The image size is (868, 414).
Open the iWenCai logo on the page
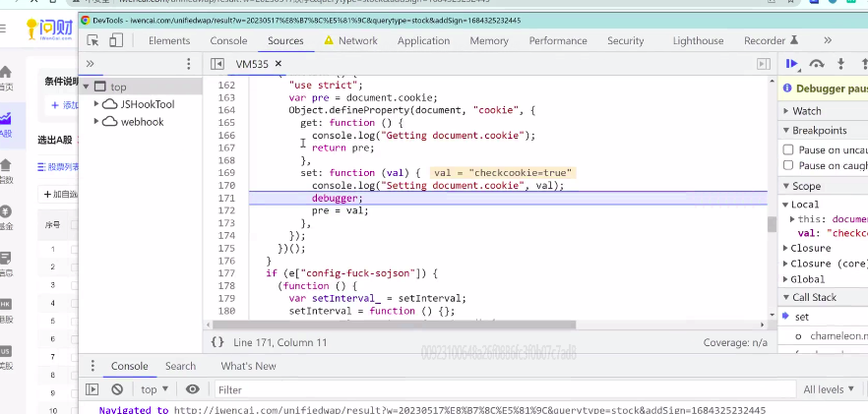point(49,29)
